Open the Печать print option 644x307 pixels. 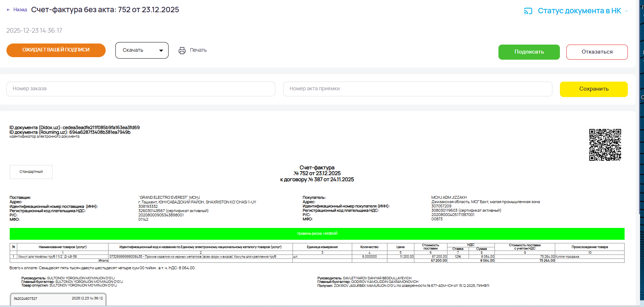(x=198, y=50)
